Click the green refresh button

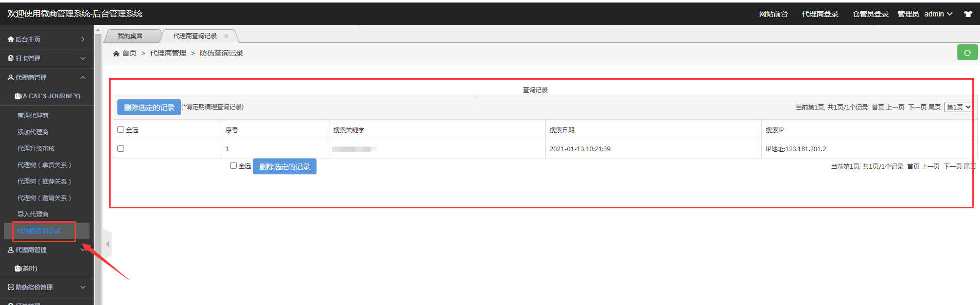tap(967, 52)
